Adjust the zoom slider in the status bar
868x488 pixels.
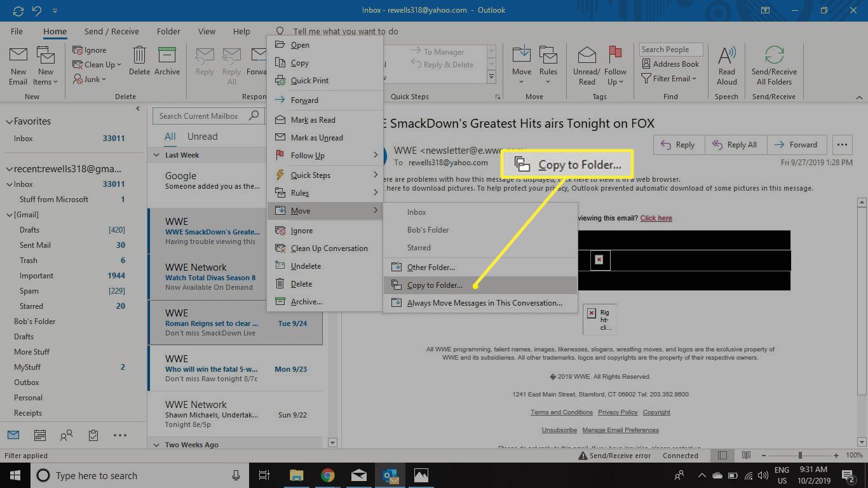799,456
